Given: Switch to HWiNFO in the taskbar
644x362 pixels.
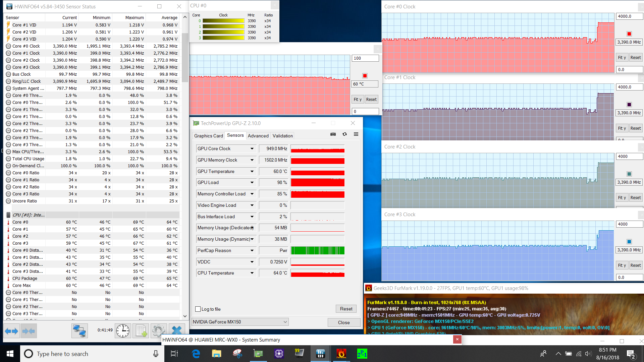Looking at the screenshot, I should coord(320,354).
